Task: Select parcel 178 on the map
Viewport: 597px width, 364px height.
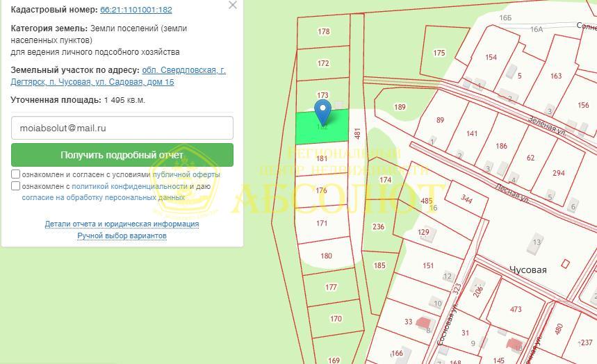Action: point(323,32)
